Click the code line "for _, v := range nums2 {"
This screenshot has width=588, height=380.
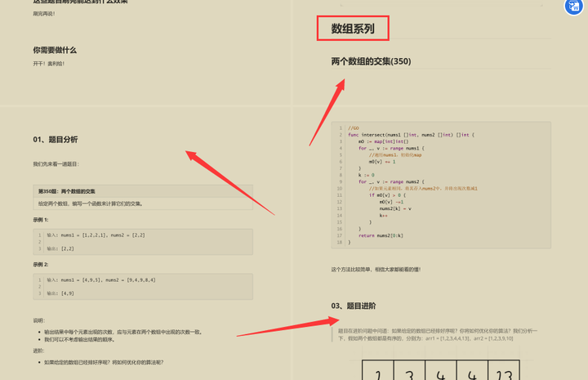(391, 181)
